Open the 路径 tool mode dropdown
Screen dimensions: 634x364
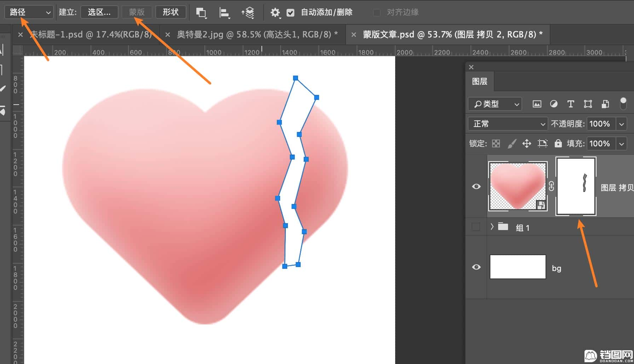[29, 12]
